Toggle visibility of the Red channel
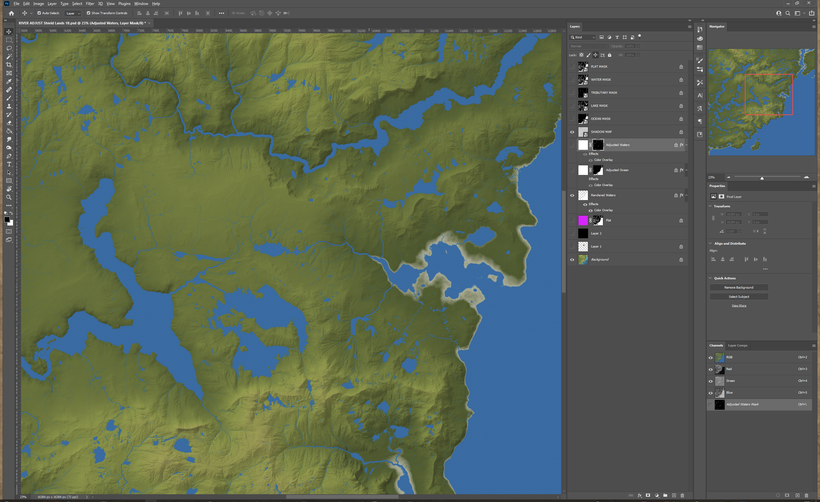820x502 pixels. pyautogui.click(x=711, y=368)
